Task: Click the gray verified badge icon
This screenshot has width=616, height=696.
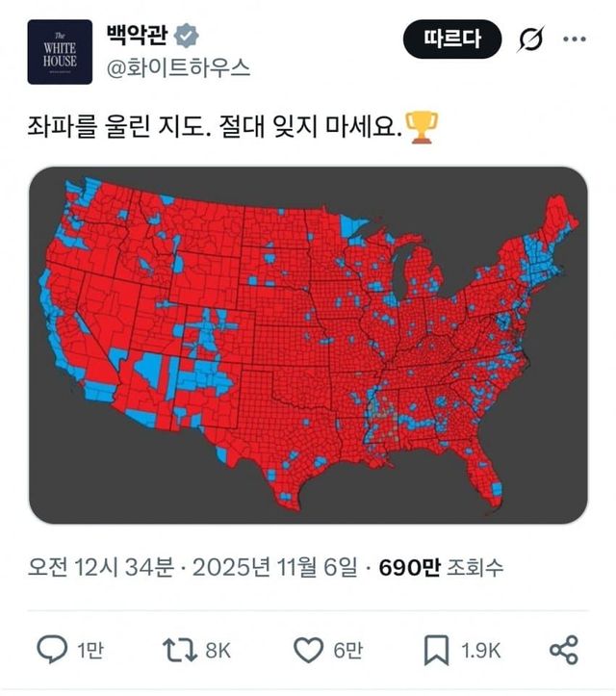Action: click(x=188, y=37)
